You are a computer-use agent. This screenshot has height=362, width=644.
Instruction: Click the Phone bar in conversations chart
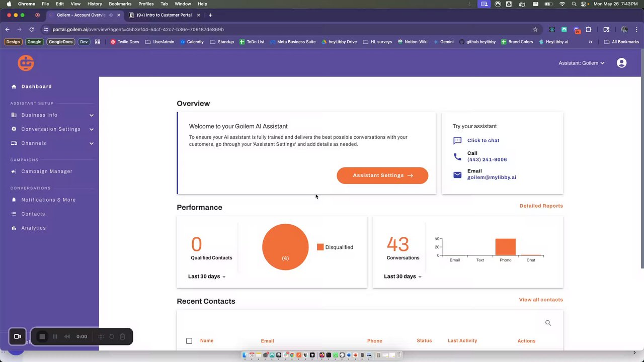click(x=506, y=247)
